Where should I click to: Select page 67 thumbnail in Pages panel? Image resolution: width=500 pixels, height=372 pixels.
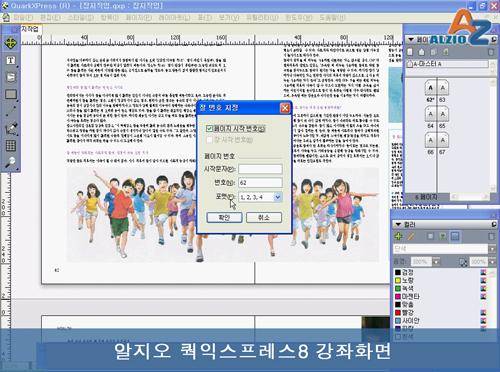[443, 140]
